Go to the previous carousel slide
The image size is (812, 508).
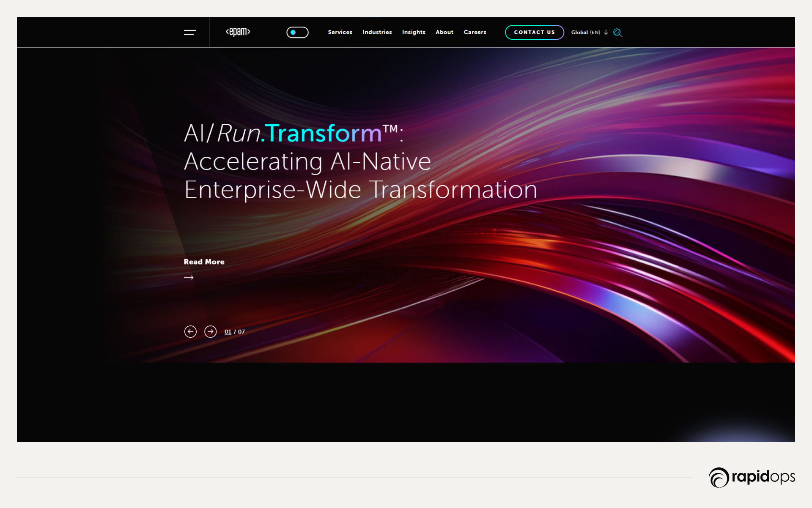(x=190, y=332)
